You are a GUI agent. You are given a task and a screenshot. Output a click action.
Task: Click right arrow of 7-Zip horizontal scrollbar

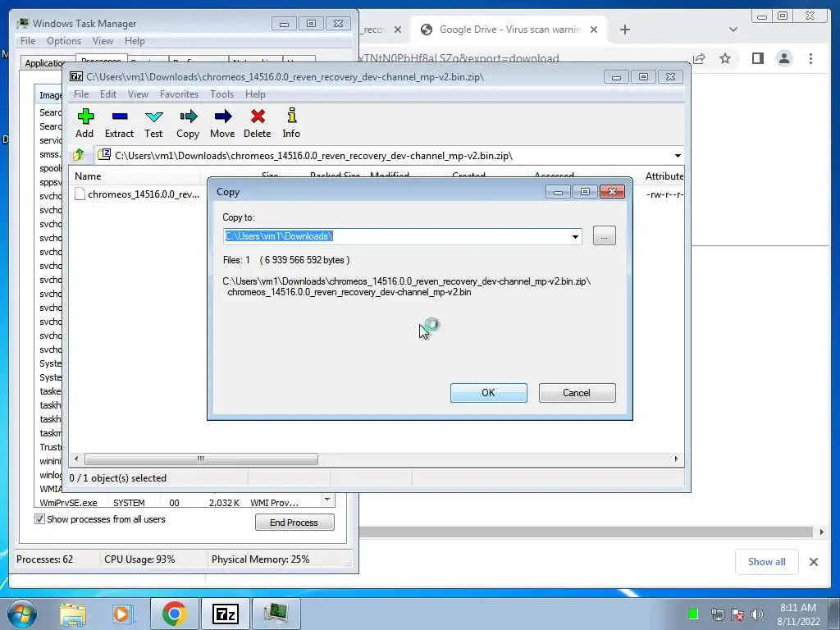[676, 459]
